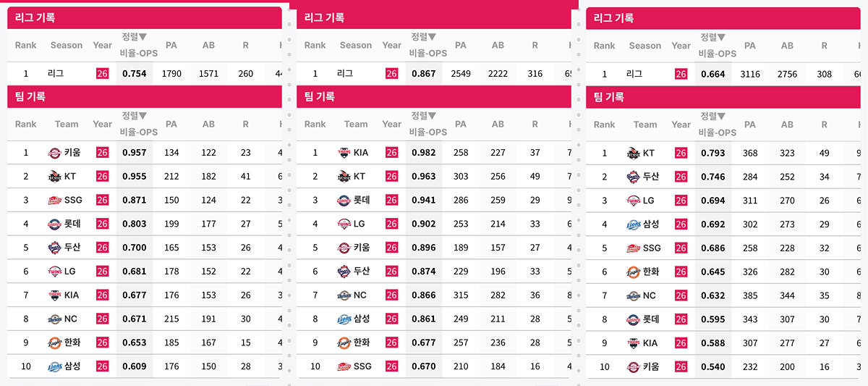Click the 리그 기록 header above the 0.664 league row

pyautogui.click(x=613, y=17)
